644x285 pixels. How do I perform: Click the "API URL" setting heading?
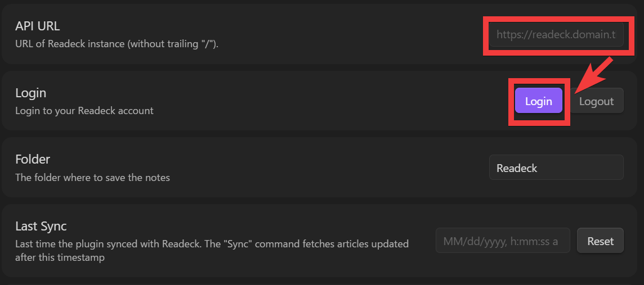(x=37, y=26)
